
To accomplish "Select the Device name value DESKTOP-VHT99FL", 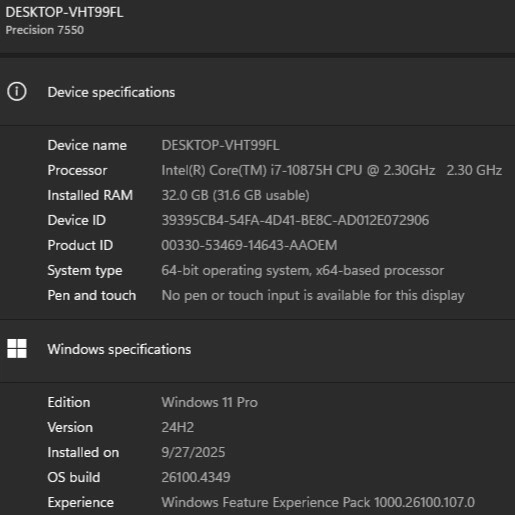I will pos(220,145).
